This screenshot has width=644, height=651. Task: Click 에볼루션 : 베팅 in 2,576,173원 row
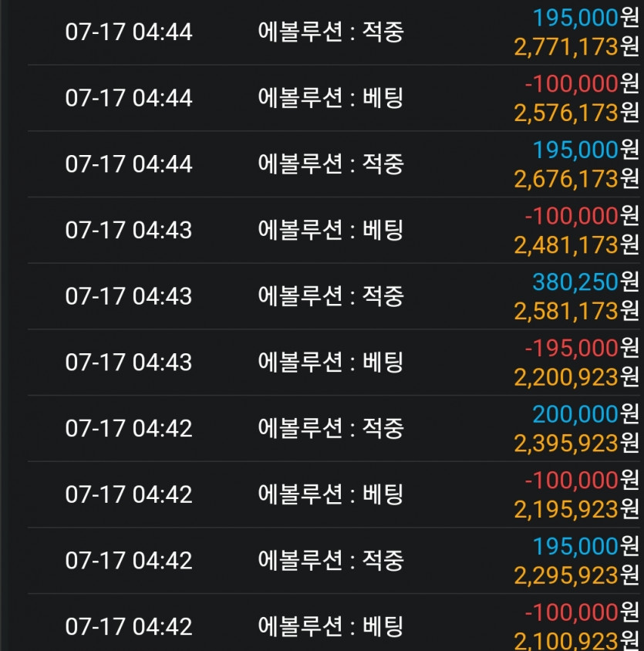[331, 97]
